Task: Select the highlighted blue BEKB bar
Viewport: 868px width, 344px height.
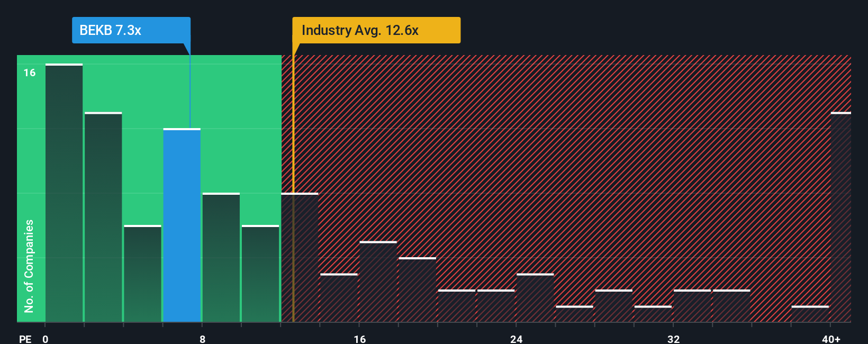Action: (x=182, y=225)
